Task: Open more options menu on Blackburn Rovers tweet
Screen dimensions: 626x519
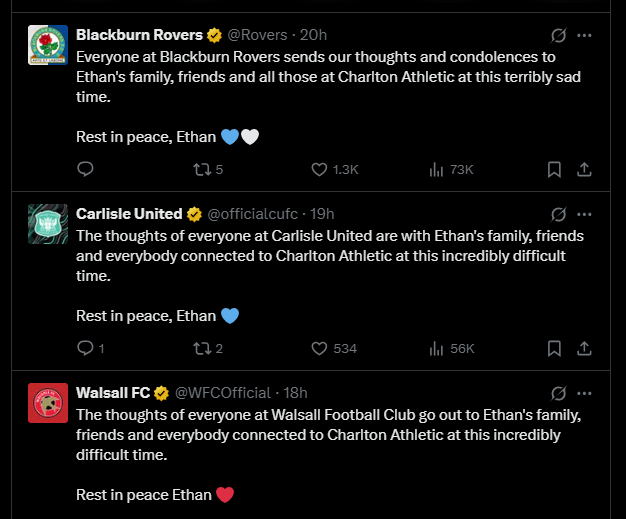Action: point(584,35)
